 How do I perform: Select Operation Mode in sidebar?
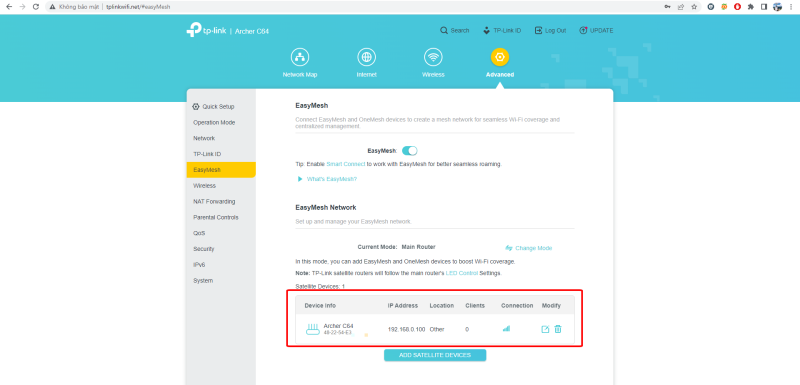point(221,122)
